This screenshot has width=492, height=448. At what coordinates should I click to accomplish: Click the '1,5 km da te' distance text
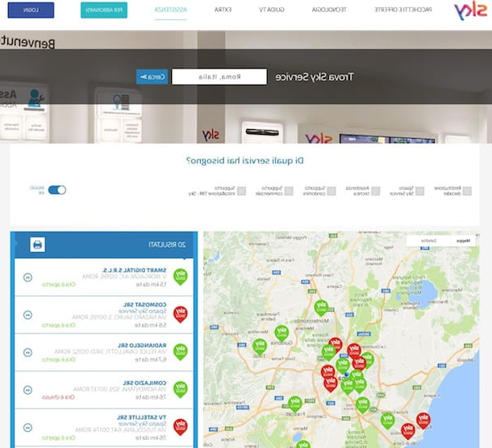click(x=151, y=284)
